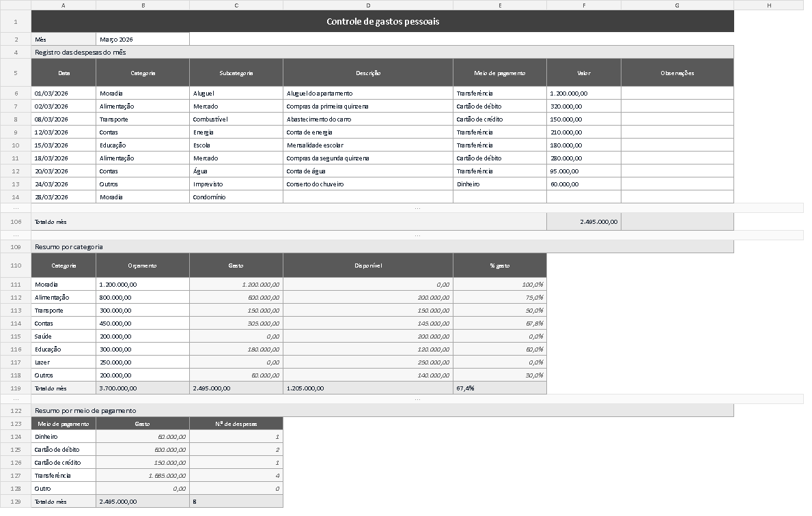Click the "Orçamento" header cell
Viewport: 812px width, 516px height.
[x=143, y=266]
